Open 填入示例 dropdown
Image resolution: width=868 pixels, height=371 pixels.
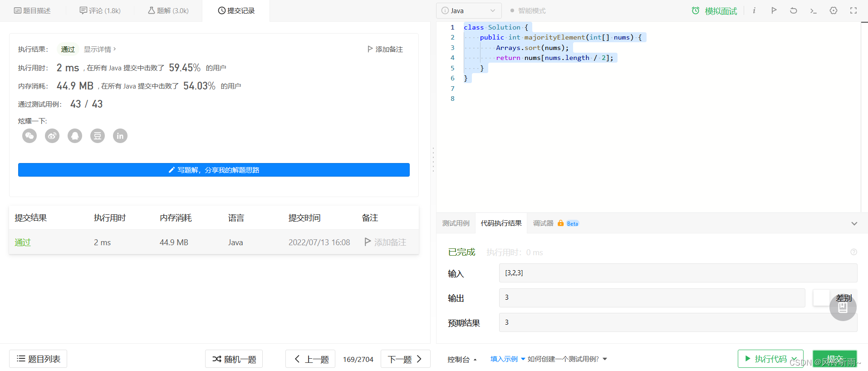tap(507, 359)
